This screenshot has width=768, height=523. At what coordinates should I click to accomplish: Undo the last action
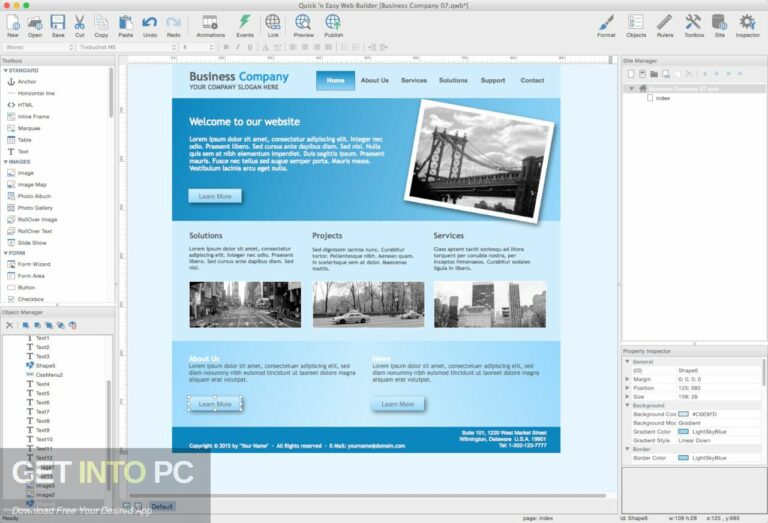[150, 26]
